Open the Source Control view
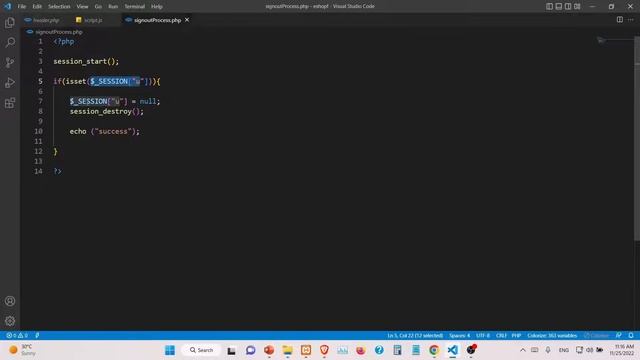This screenshot has height=360, width=640. pyautogui.click(x=10, y=62)
